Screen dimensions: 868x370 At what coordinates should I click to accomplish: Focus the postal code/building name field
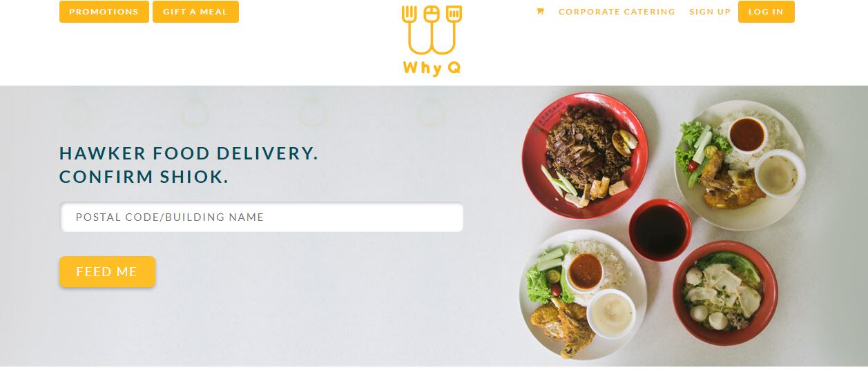coord(261,217)
